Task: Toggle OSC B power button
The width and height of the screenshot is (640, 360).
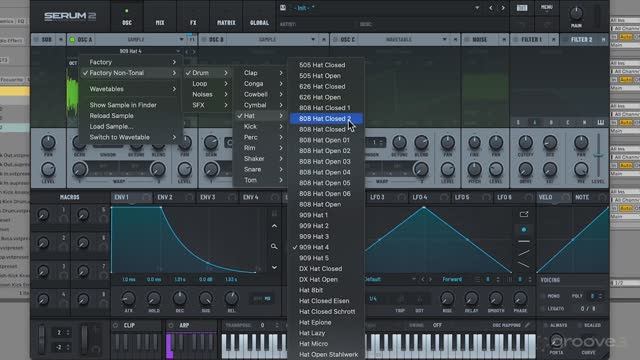Action: [204, 40]
